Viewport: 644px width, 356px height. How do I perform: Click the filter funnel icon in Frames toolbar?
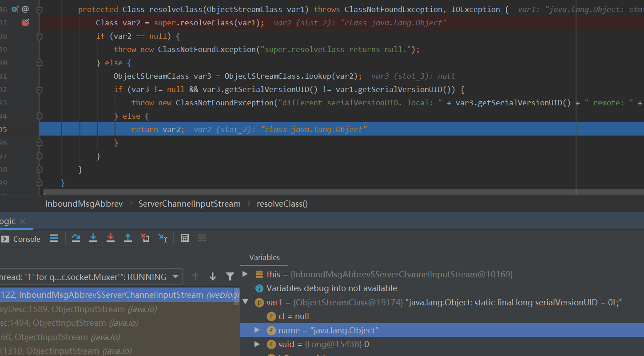coord(230,277)
